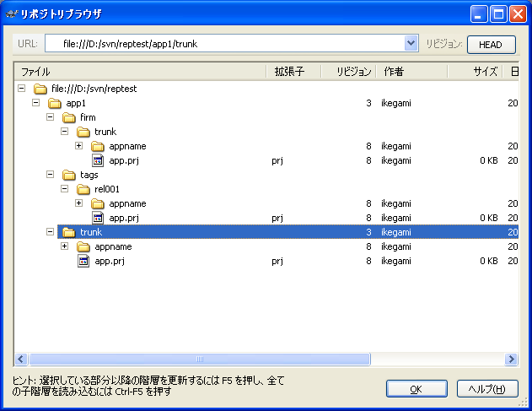Click the rel001 folder icon

click(x=83, y=189)
